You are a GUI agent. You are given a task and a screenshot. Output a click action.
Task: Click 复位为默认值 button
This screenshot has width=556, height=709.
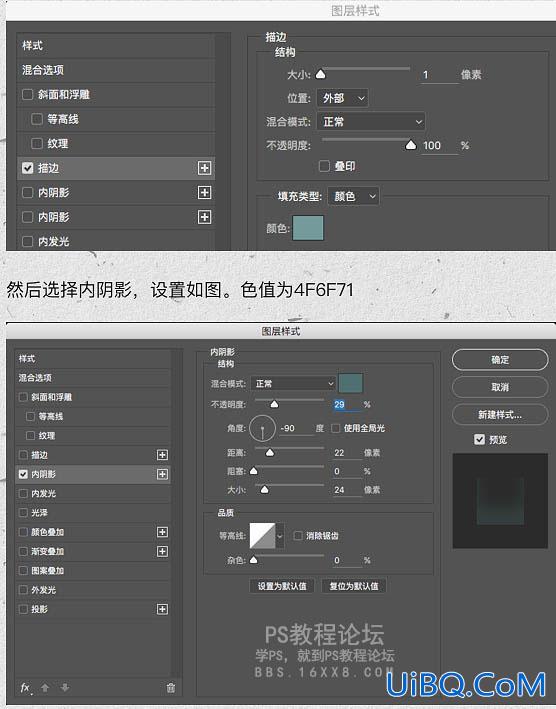[353, 586]
